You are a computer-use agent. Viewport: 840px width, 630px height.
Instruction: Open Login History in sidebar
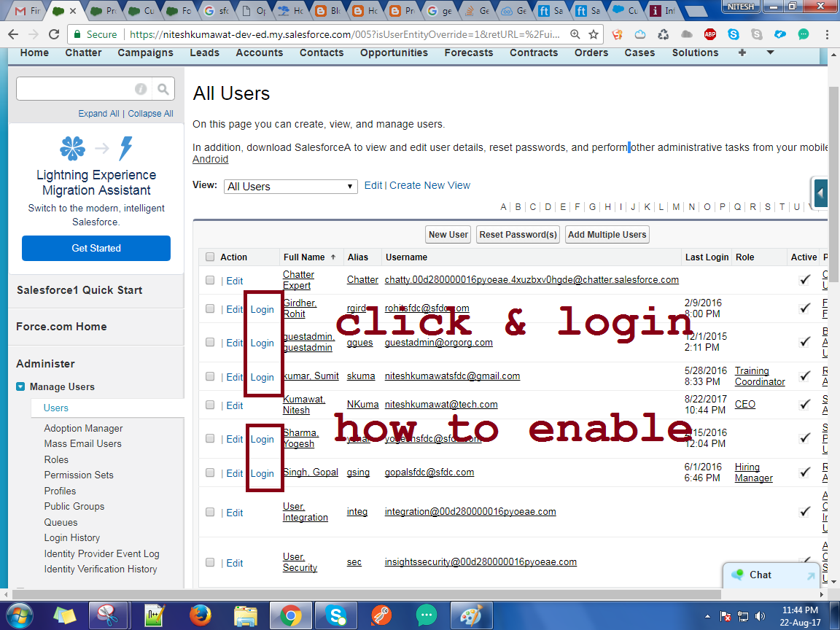tap(71, 537)
